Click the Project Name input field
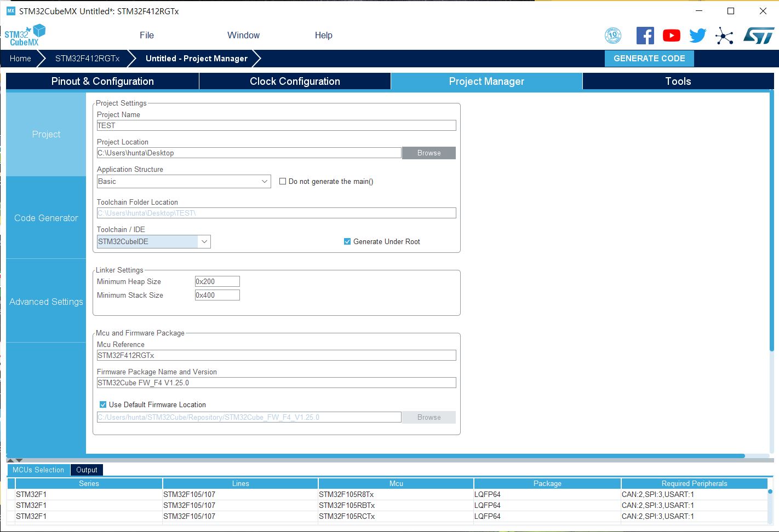This screenshot has width=779, height=532. (276, 125)
